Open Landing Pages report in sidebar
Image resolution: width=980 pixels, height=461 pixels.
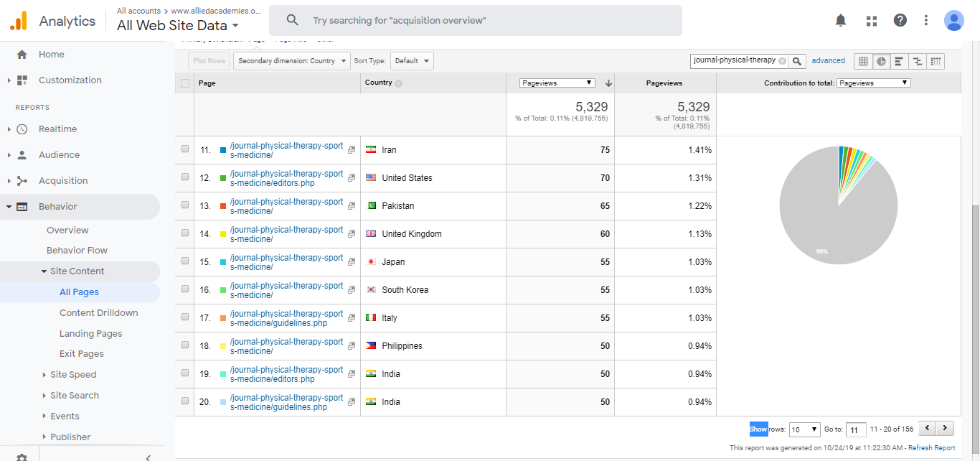pos(90,333)
